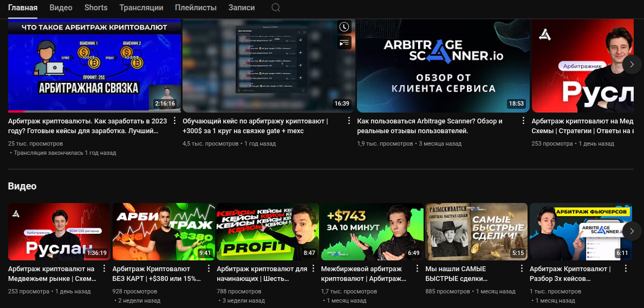Open options menu for 'Межбиржевой арбитраж криптовалют'
The width and height of the screenshot is (644, 308).
(x=417, y=268)
